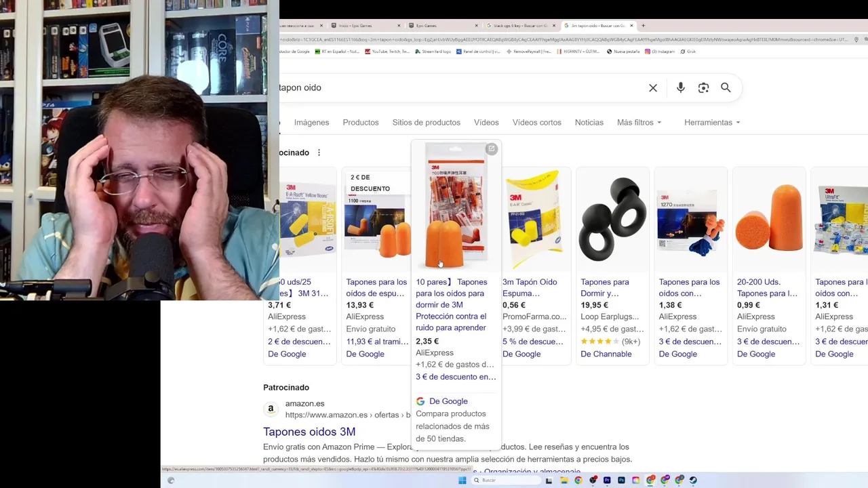The image size is (868, 488).
Task: Expand the Herramientas dropdown
Action: [712, 123]
